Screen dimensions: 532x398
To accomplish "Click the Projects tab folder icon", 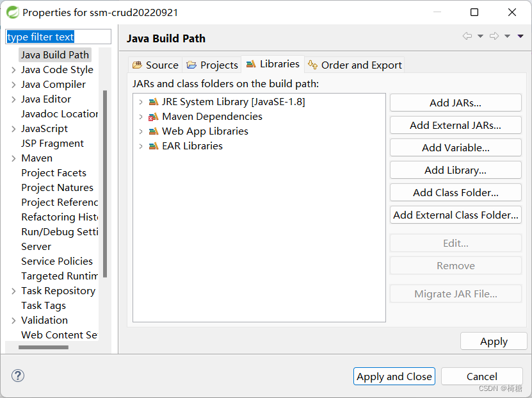I will point(191,65).
